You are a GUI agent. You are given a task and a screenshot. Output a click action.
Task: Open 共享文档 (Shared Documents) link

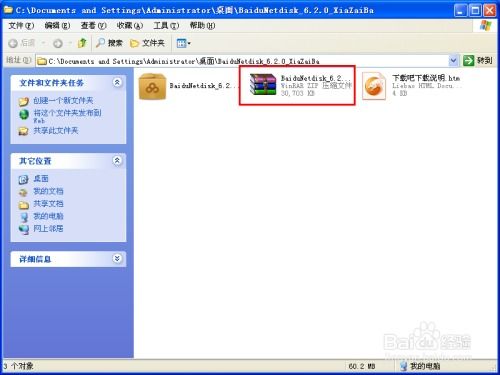[x=48, y=204]
